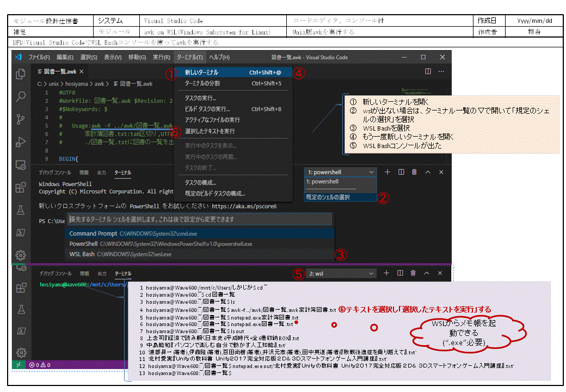Maximize the powershell panel with the chevron-up icon
The width and height of the screenshot is (566, 392).
[428, 172]
